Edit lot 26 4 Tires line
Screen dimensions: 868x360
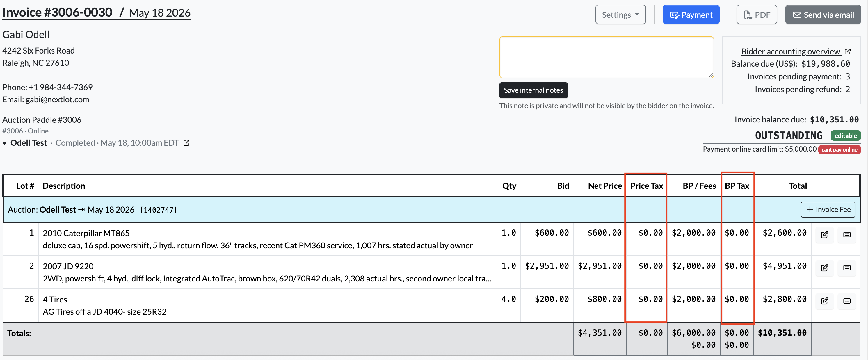[824, 301]
